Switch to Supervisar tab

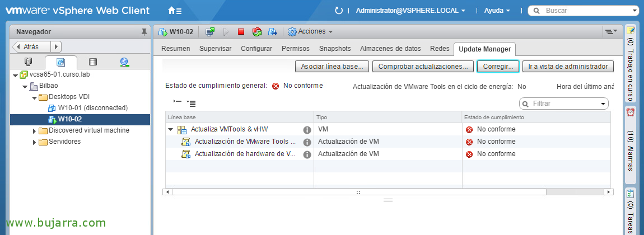pos(216,48)
